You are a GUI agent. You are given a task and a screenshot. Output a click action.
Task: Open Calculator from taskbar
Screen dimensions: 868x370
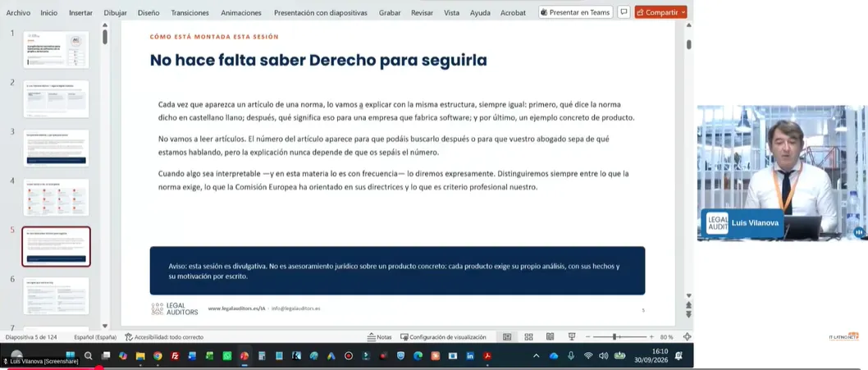(x=262, y=355)
